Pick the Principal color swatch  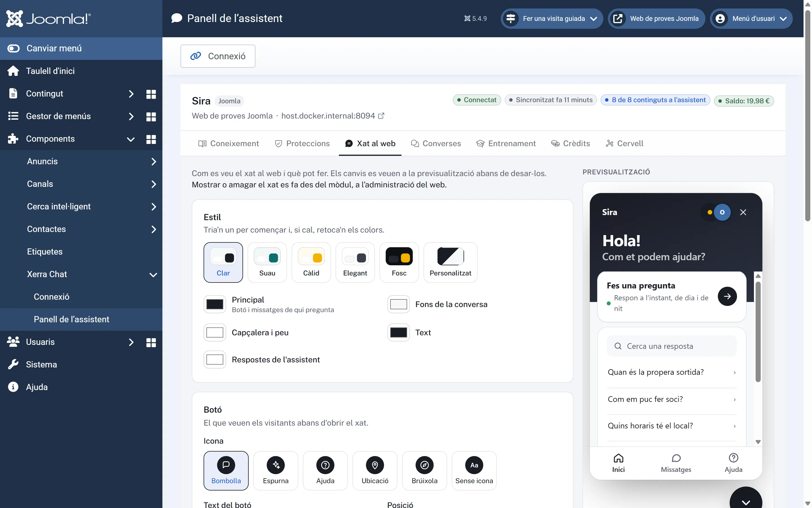215,305
